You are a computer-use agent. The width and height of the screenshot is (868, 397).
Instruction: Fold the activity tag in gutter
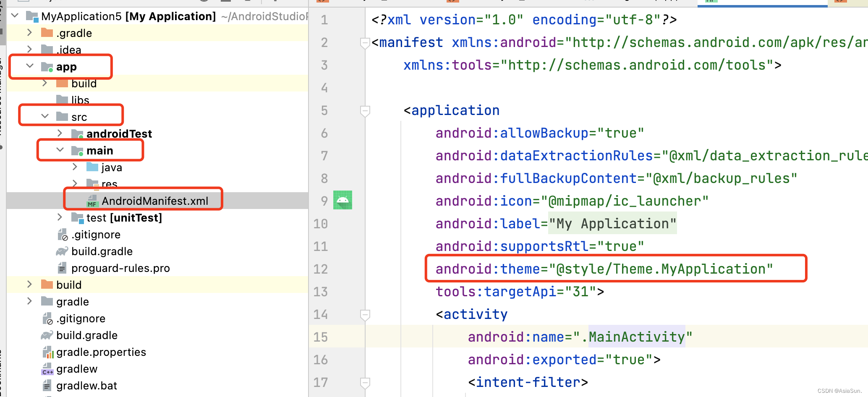click(x=365, y=315)
